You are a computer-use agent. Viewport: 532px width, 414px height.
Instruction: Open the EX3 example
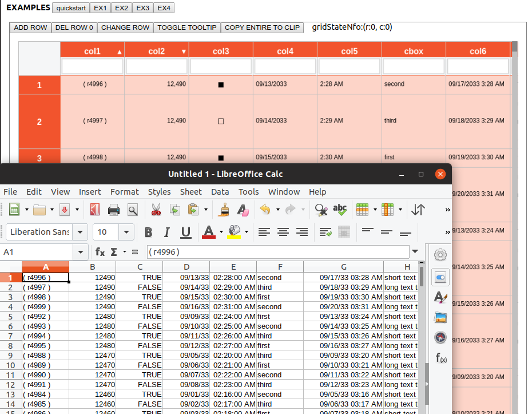tap(143, 8)
